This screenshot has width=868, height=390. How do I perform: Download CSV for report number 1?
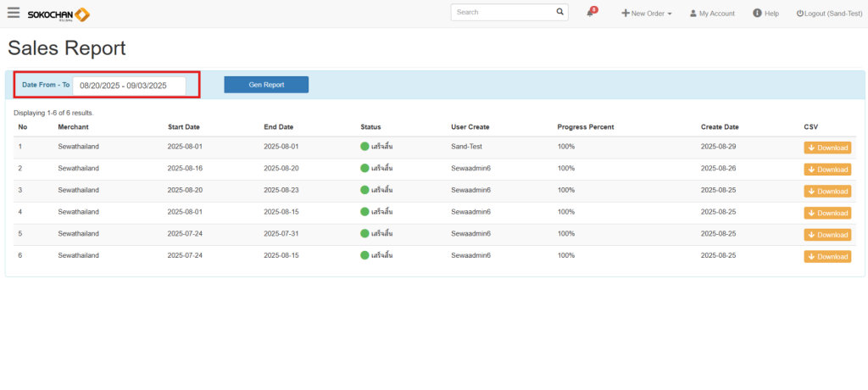[827, 148]
